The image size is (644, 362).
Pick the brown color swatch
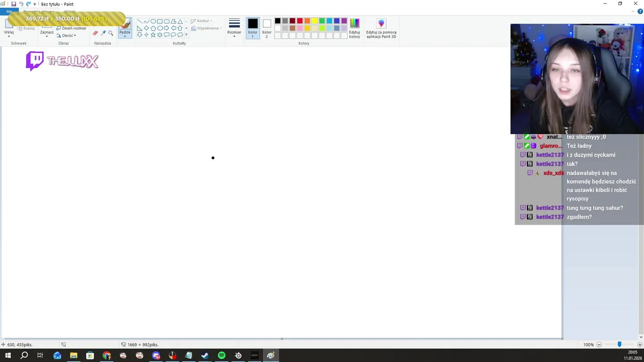(x=292, y=28)
